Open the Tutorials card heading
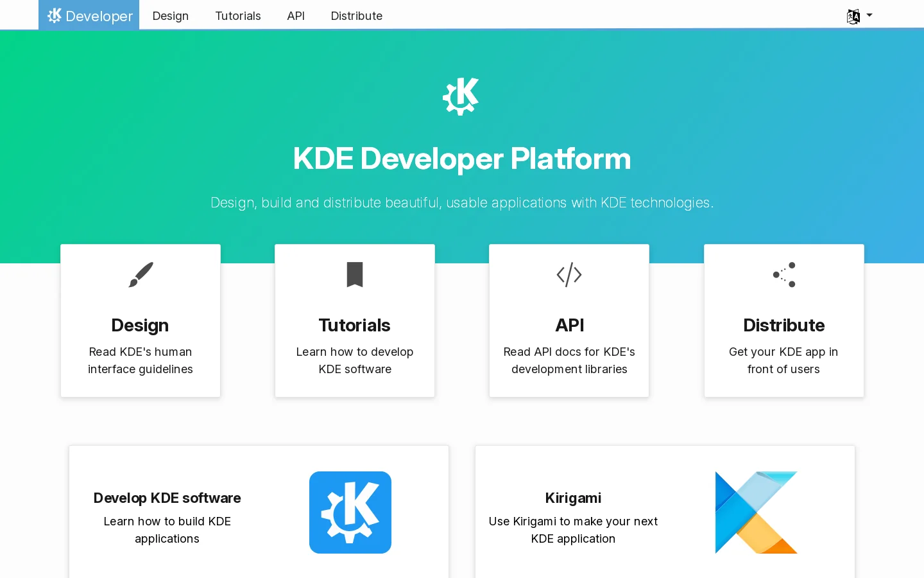This screenshot has width=924, height=578. click(x=355, y=325)
